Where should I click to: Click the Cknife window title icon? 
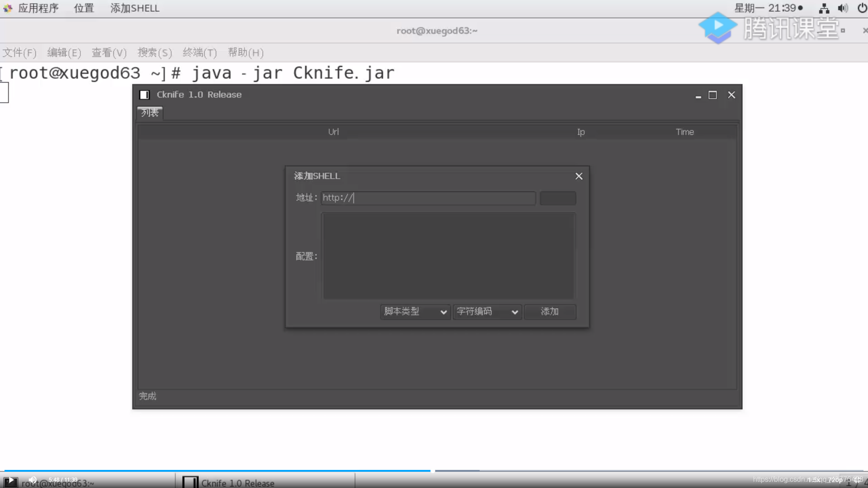(x=144, y=95)
